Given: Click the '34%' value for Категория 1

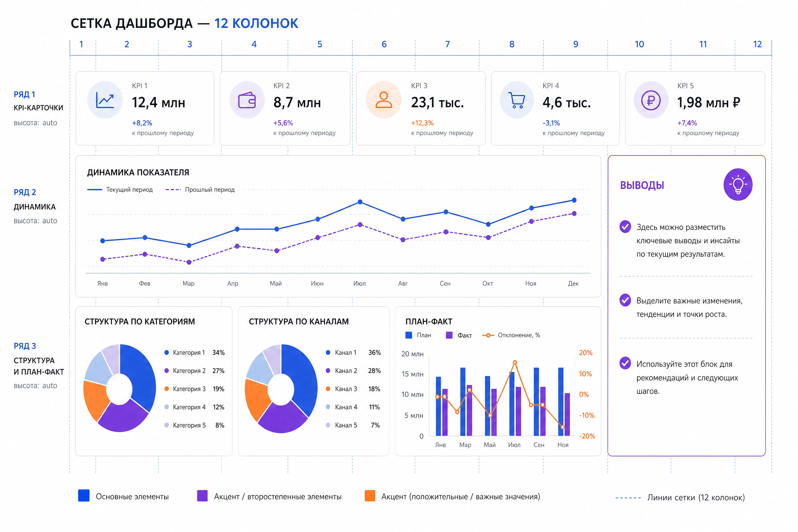Looking at the screenshot, I should pos(218,353).
